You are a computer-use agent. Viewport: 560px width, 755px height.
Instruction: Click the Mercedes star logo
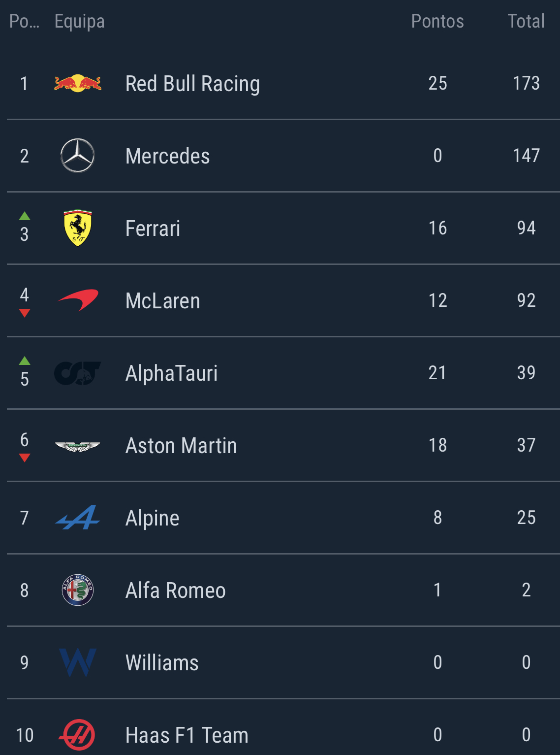coord(78,156)
